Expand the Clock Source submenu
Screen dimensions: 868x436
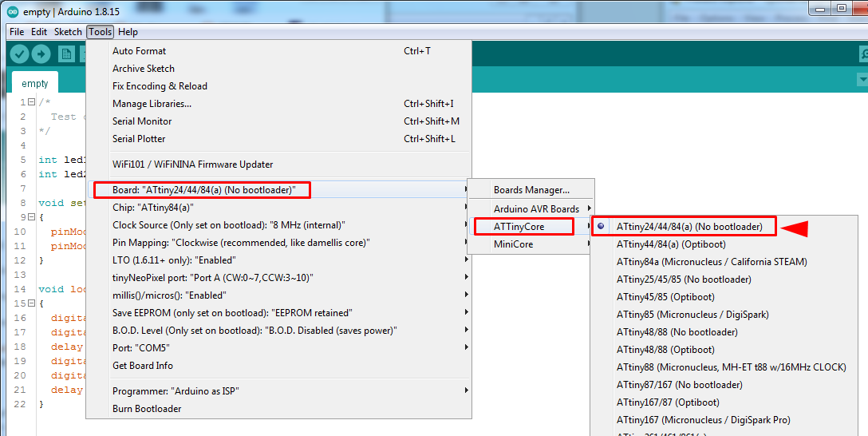(278, 225)
